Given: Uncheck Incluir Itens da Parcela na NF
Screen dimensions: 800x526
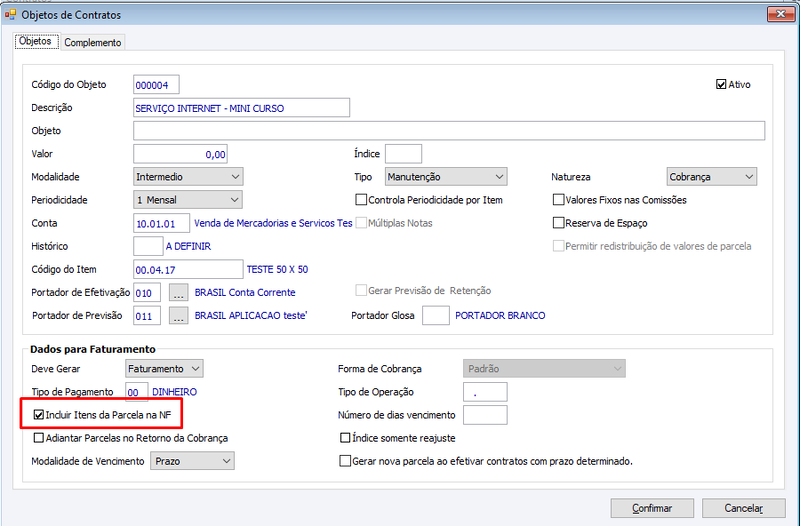Looking at the screenshot, I should click(x=39, y=415).
